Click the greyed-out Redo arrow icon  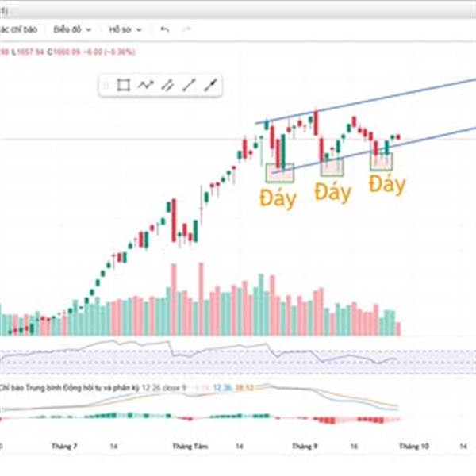(x=186, y=29)
